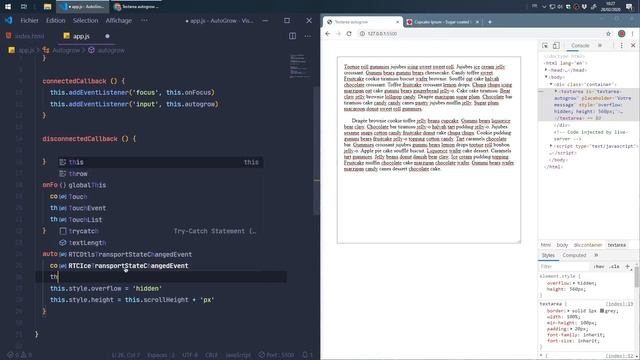This screenshot has height=360, width=640.
Task: Activate the DevTools inspect element picker
Action: (x=545, y=45)
